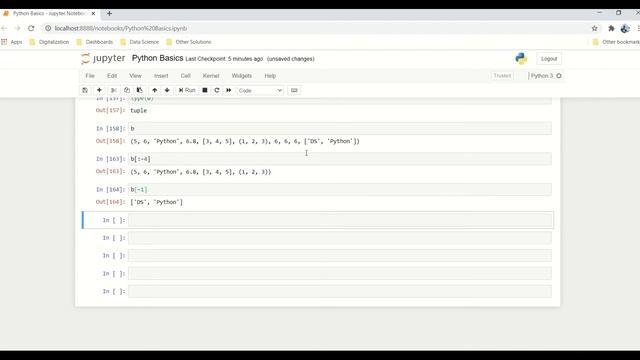Cut selected cells with the scissors icon
The image size is (640, 360).
click(x=114, y=90)
